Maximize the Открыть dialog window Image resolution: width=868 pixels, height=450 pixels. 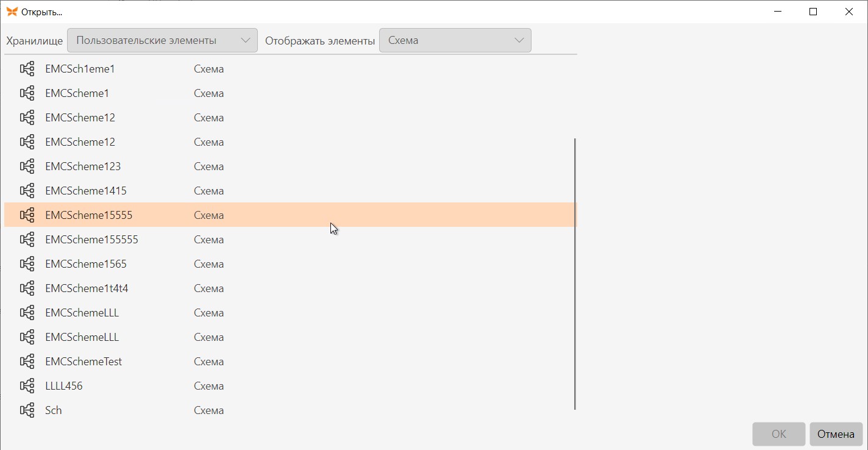[813, 12]
